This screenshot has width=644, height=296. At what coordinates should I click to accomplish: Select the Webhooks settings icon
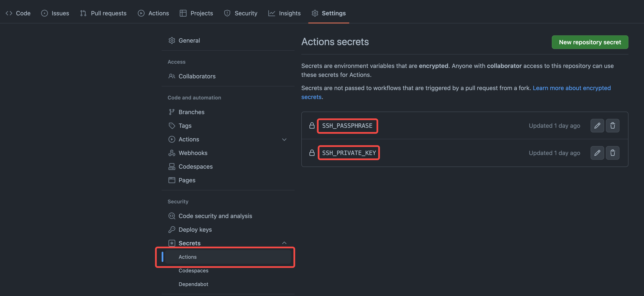point(172,153)
